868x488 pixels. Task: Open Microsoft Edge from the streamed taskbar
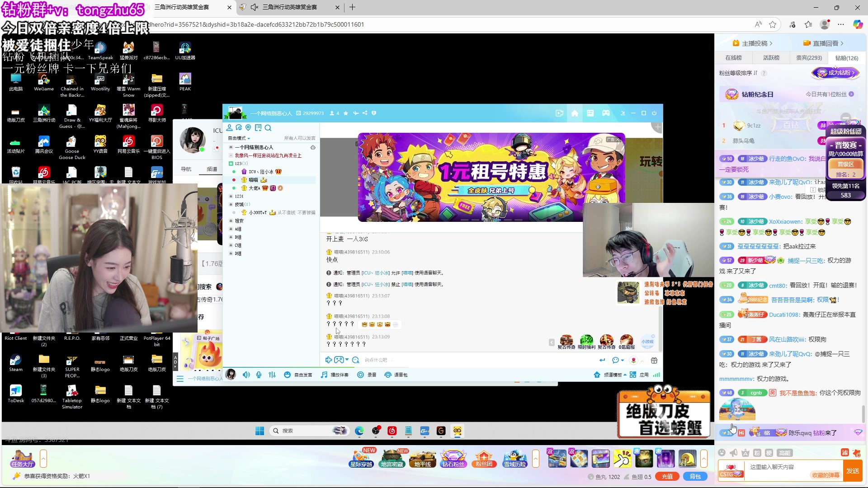click(x=359, y=431)
